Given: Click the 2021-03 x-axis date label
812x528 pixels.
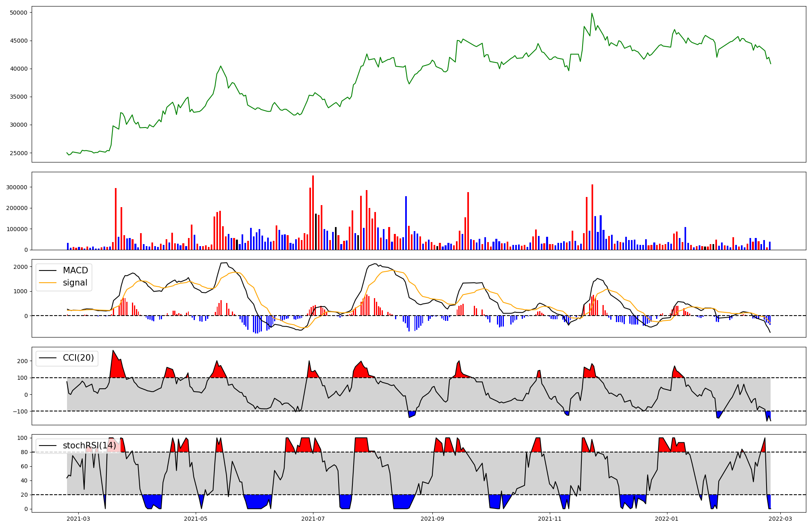Looking at the screenshot, I should (x=78, y=518).
